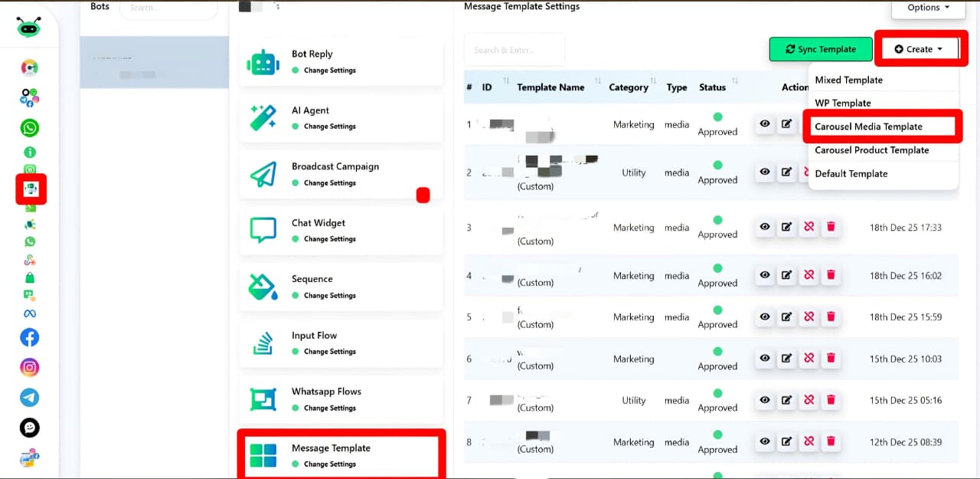Click the Meta icon in left sidebar
The image size is (980, 479).
[x=30, y=313]
